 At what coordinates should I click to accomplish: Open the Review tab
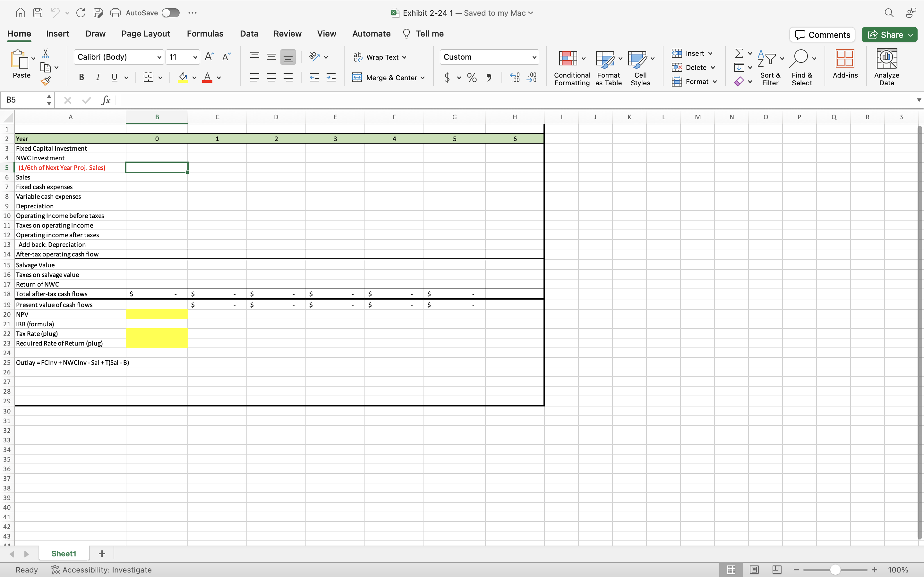coord(287,34)
